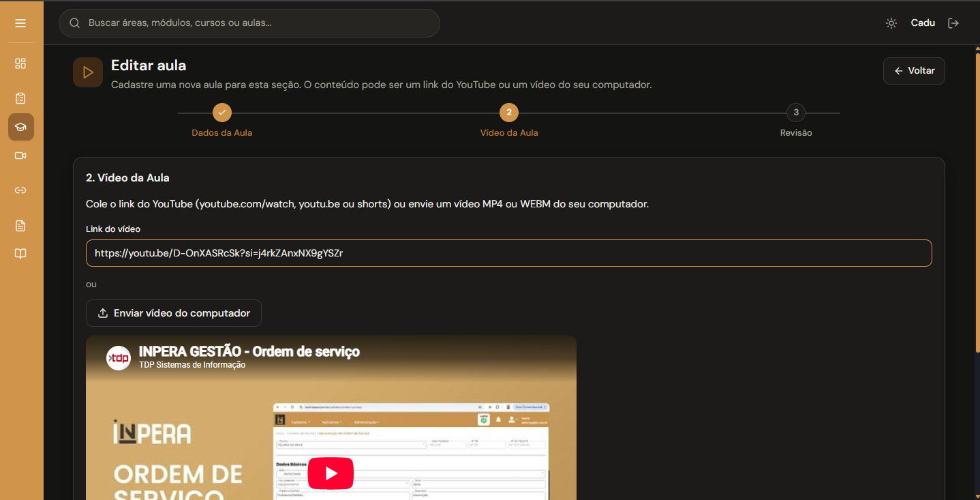Select the clipboard icon in sidebar
This screenshot has width=980, height=500.
point(20,98)
